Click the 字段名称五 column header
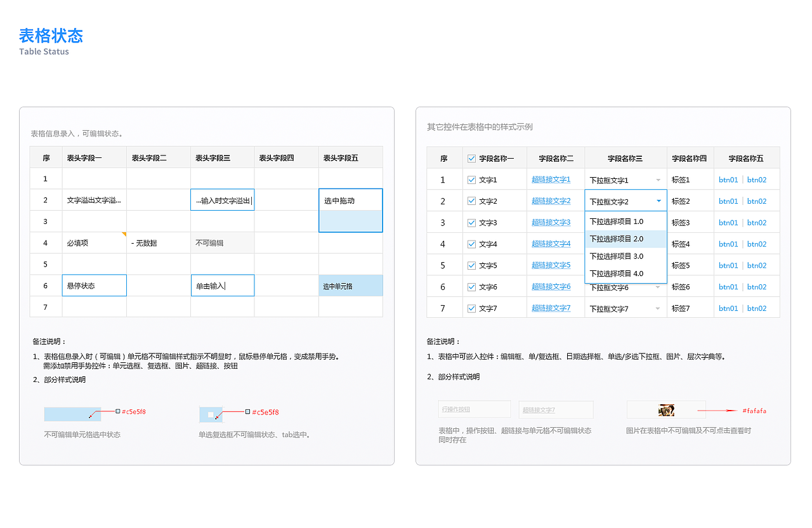This screenshot has height=528, width=812. (x=747, y=159)
